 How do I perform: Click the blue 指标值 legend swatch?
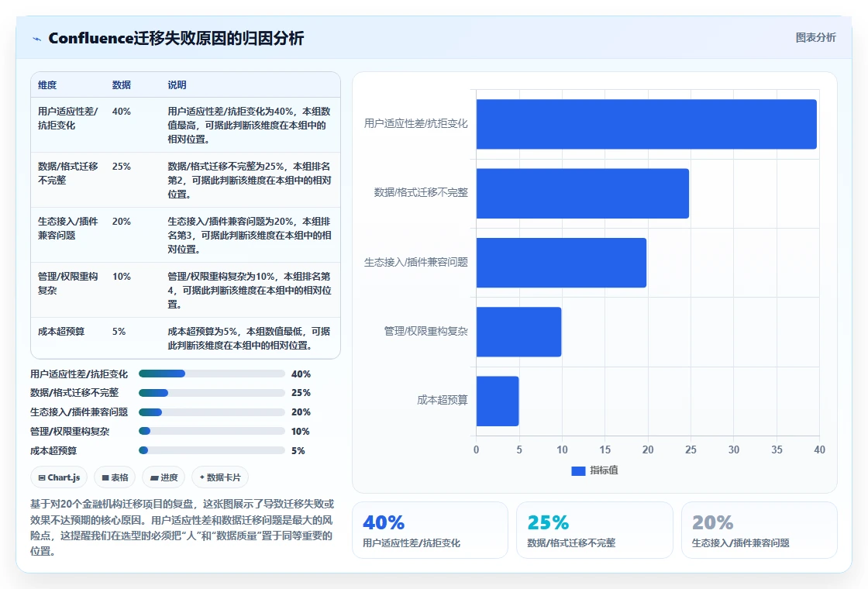pos(578,470)
